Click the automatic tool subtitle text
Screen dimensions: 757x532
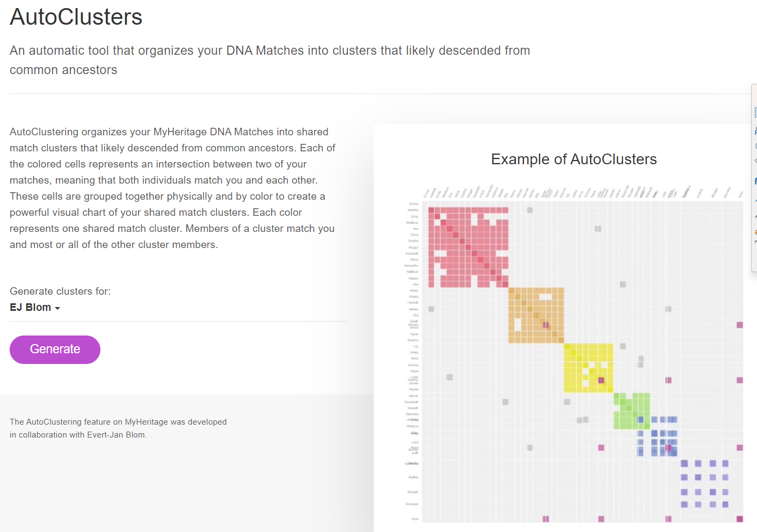tap(270, 60)
